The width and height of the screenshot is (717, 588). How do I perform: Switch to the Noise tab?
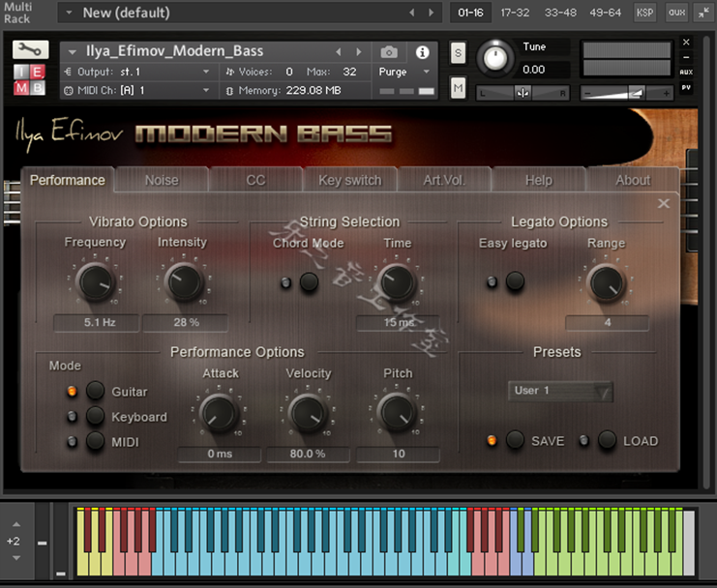click(x=162, y=181)
